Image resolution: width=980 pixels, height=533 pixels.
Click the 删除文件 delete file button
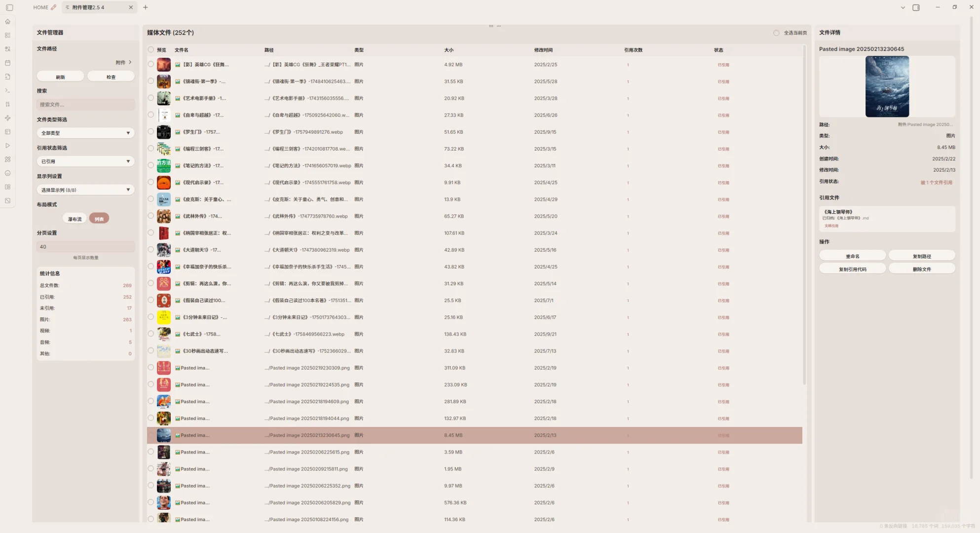[x=921, y=269]
